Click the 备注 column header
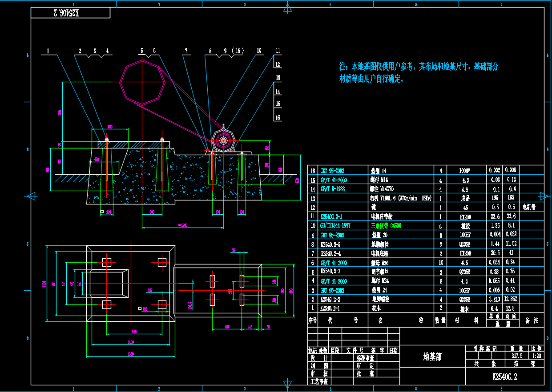The height and width of the screenshot is (392, 552). point(531,320)
